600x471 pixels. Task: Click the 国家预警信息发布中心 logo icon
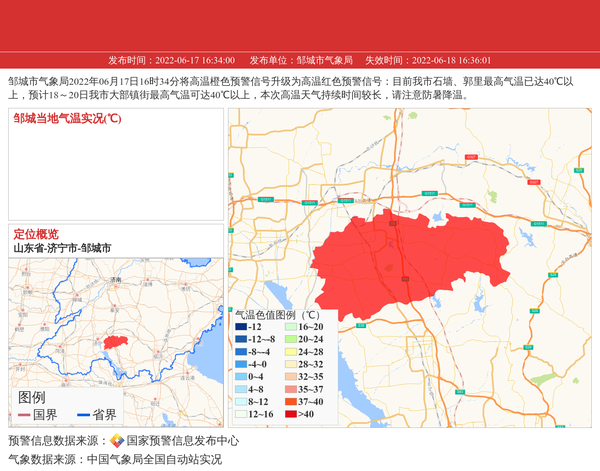pyautogui.click(x=117, y=441)
